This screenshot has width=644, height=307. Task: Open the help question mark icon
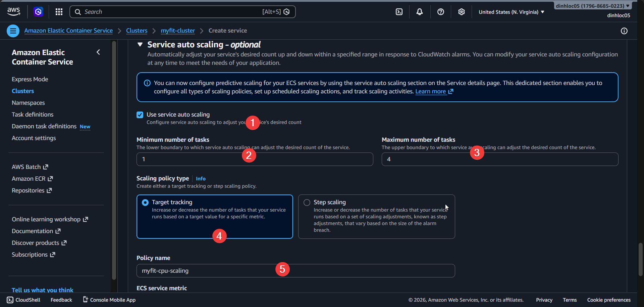tap(440, 11)
